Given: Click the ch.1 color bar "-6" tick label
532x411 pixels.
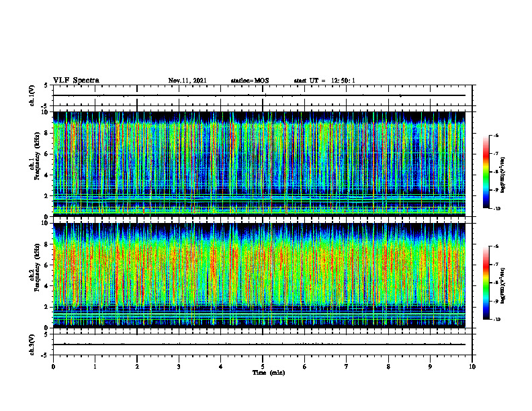Looking at the screenshot, I should coord(496,135).
